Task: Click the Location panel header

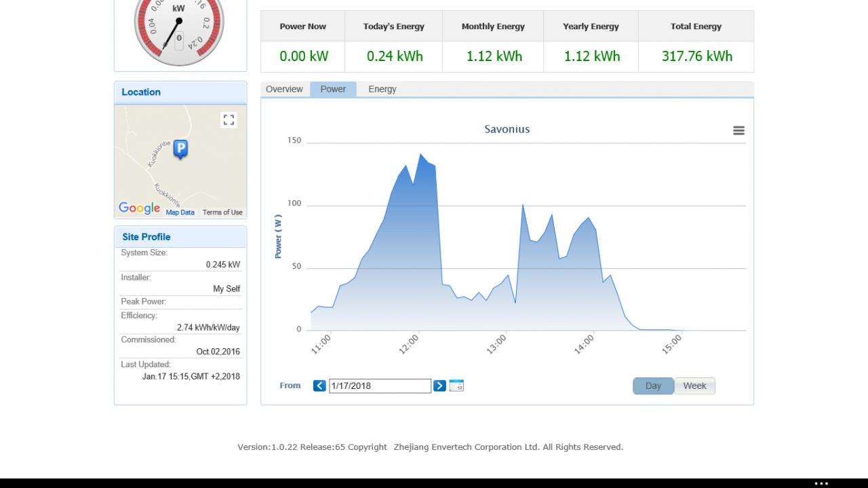Action: coord(180,92)
